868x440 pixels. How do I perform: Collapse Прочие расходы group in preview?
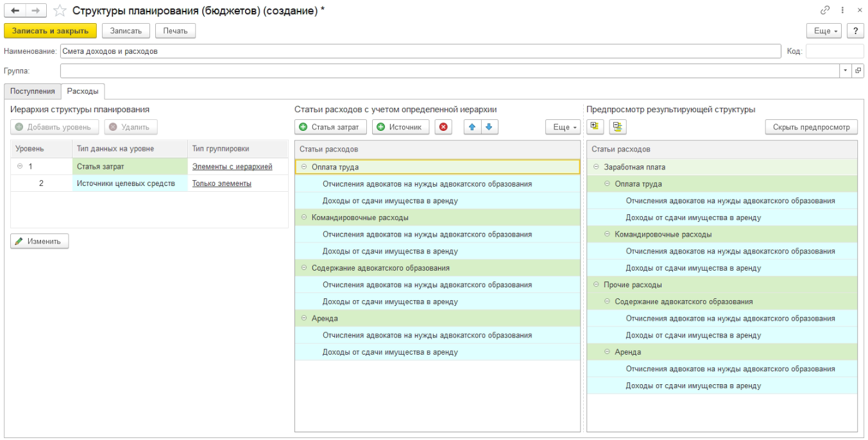tap(597, 285)
